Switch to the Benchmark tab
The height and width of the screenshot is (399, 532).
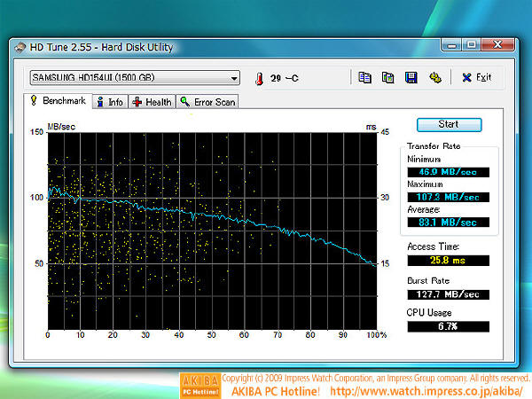tap(58, 101)
